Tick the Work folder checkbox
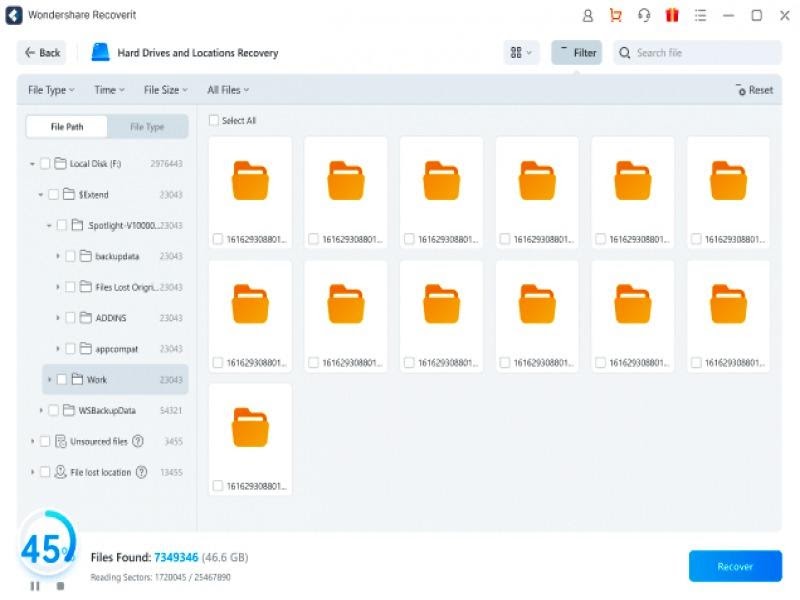 click(x=62, y=379)
